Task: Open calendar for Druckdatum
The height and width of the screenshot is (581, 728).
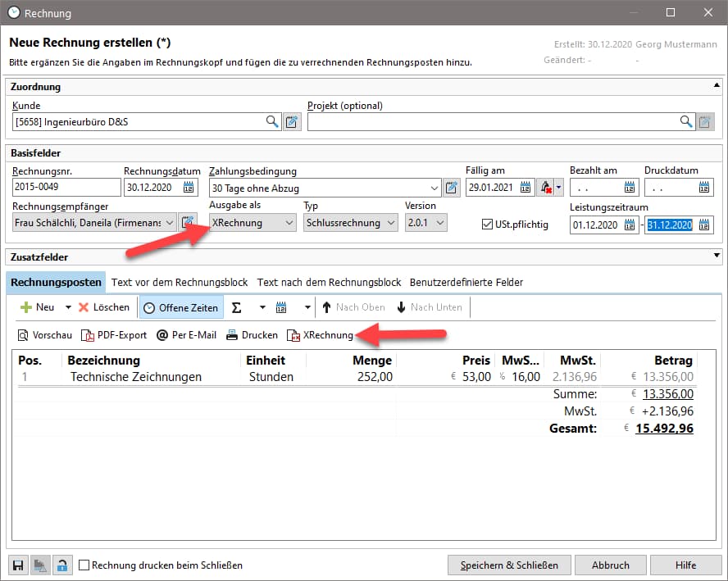Action: 704,188
